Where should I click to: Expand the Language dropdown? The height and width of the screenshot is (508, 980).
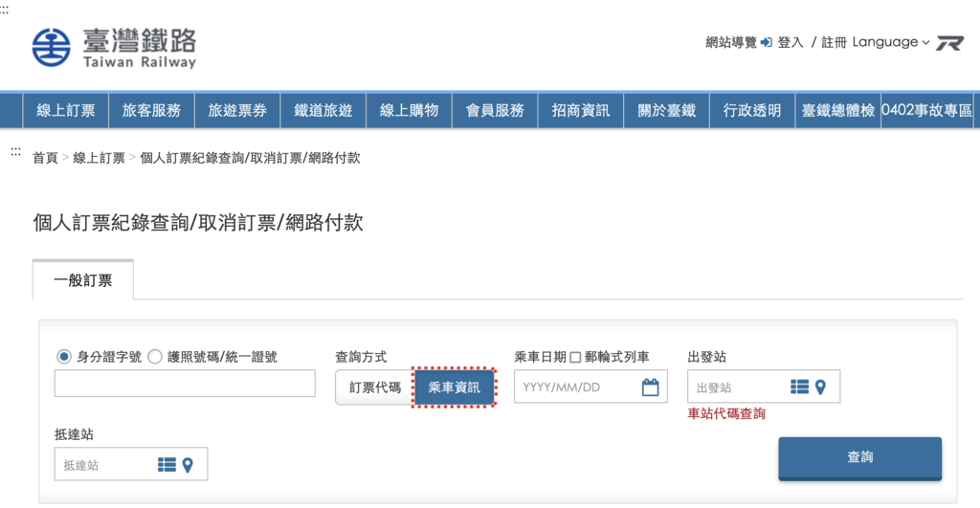tap(891, 42)
